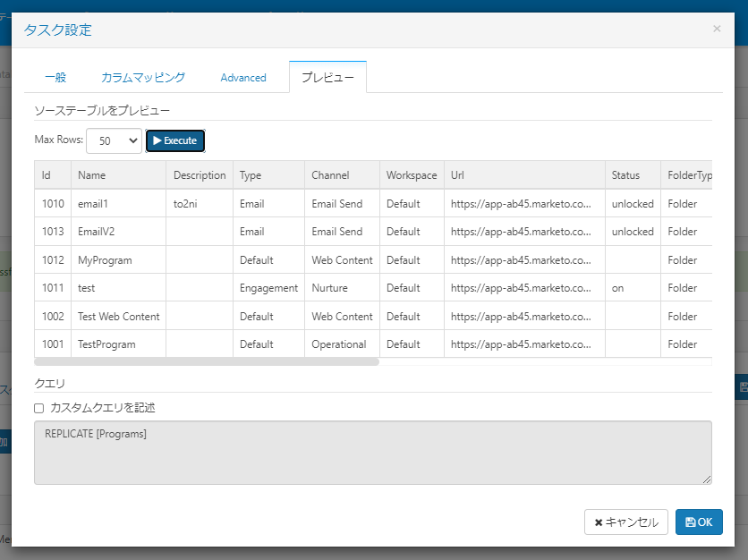Confirm with the OK button
Viewport: 748px width, 560px height.
coord(699,522)
